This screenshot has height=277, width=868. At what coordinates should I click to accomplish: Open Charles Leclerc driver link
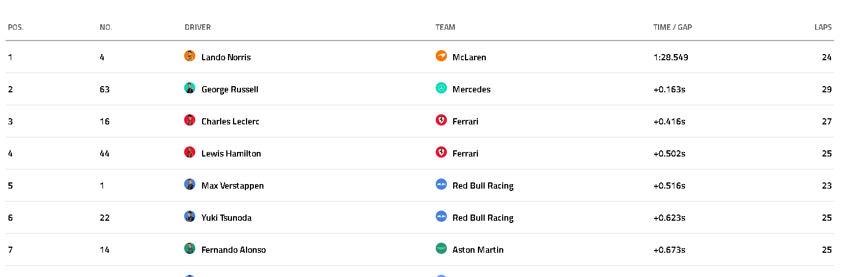point(230,122)
